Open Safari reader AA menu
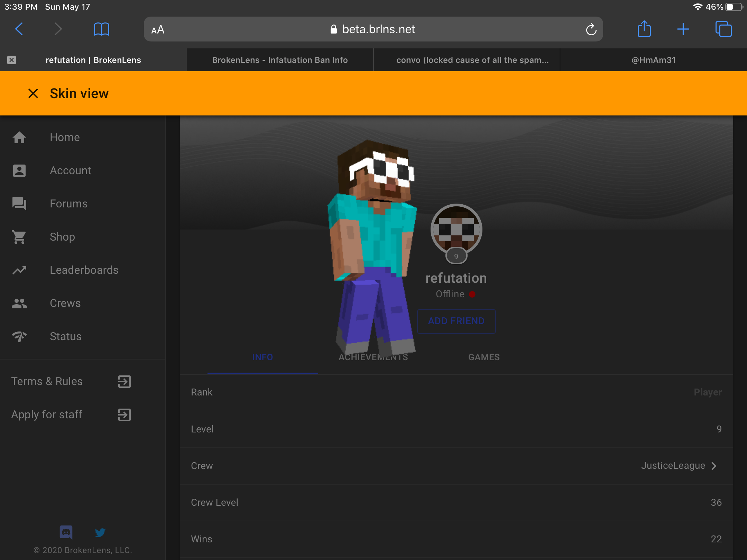The height and width of the screenshot is (560, 747). pos(158,30)
